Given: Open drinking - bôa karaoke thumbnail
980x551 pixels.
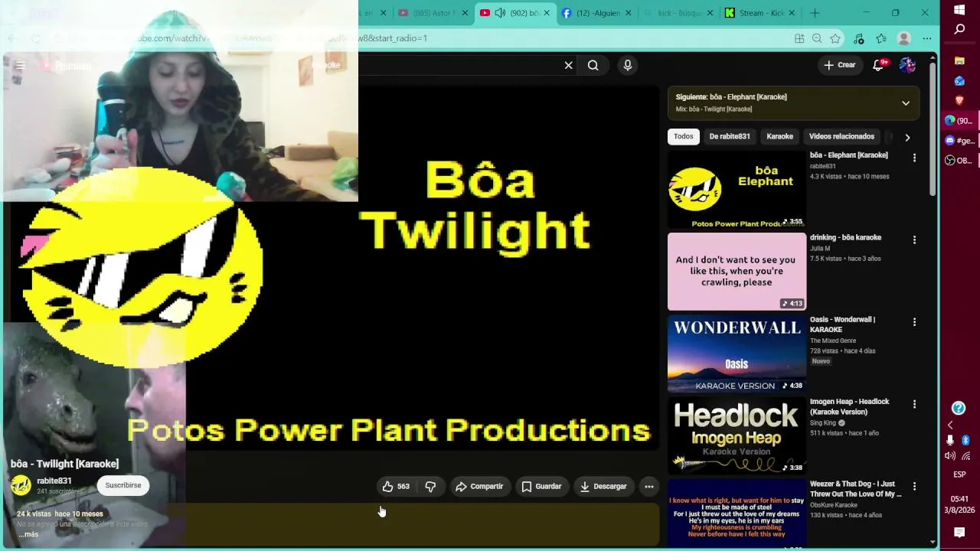Looking at the screenshot, I should tap(737, 272).
